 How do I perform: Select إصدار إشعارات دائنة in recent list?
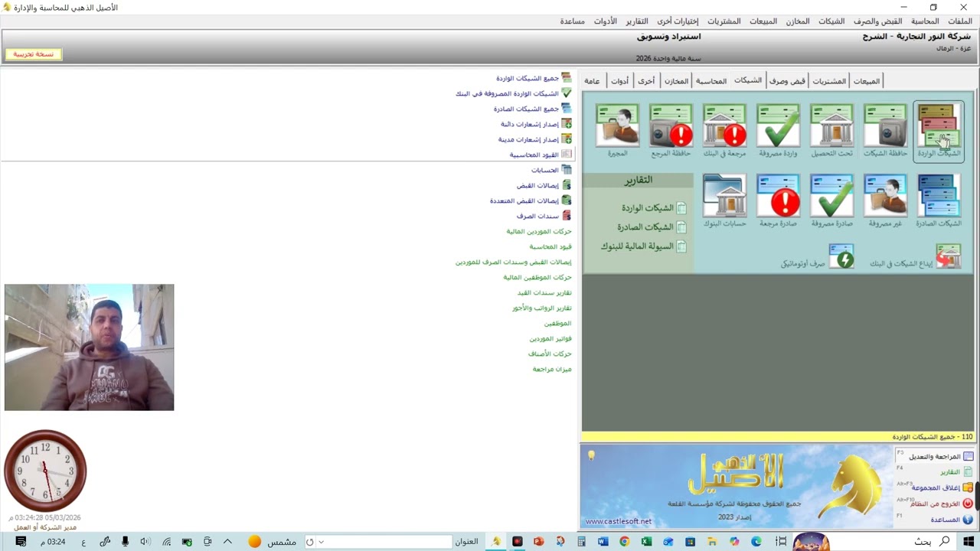[536, 124]
